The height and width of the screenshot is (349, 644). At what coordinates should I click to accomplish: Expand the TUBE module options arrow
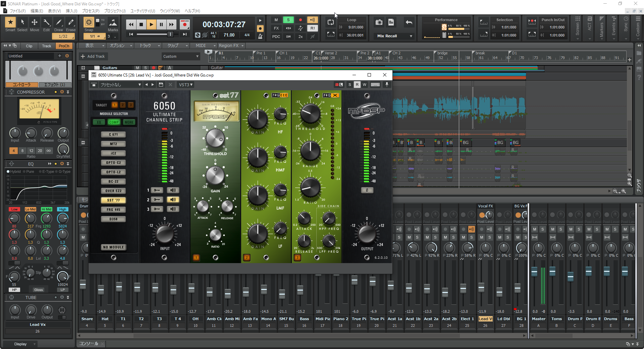68,297
